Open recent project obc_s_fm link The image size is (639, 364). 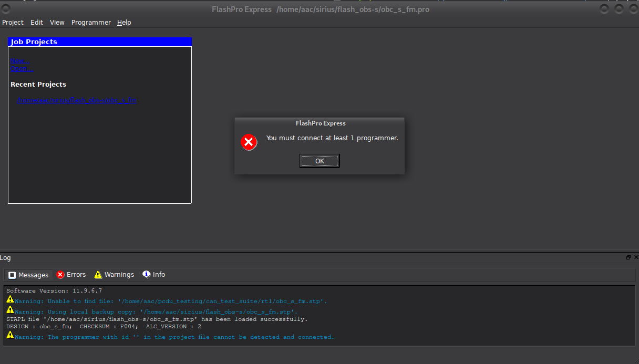(x=77, y=100)
